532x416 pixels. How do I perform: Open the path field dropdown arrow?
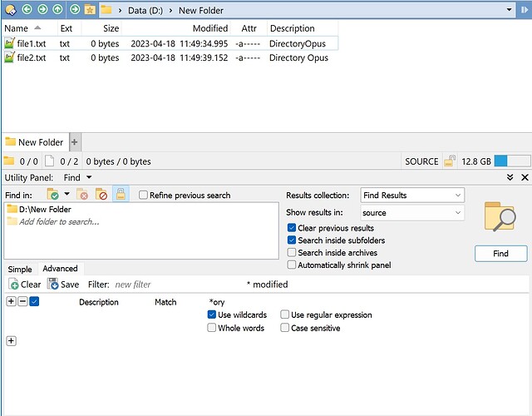(x=509, y=9)
